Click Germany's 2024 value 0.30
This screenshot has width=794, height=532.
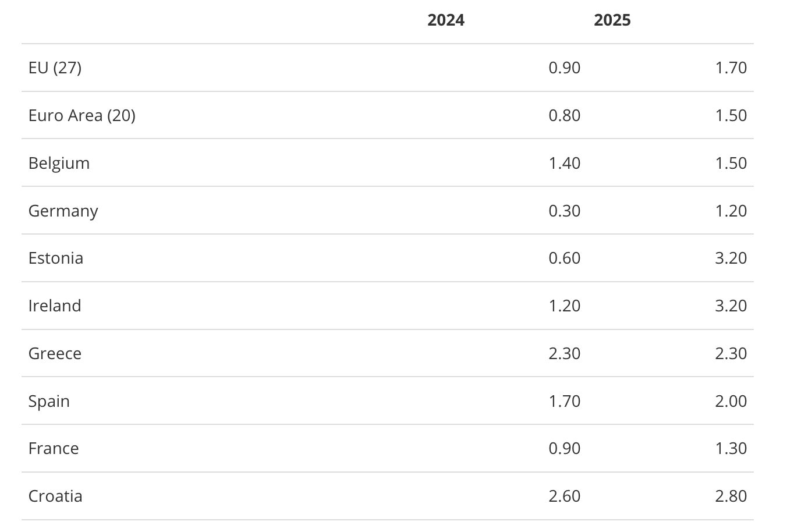coord(565,211)
